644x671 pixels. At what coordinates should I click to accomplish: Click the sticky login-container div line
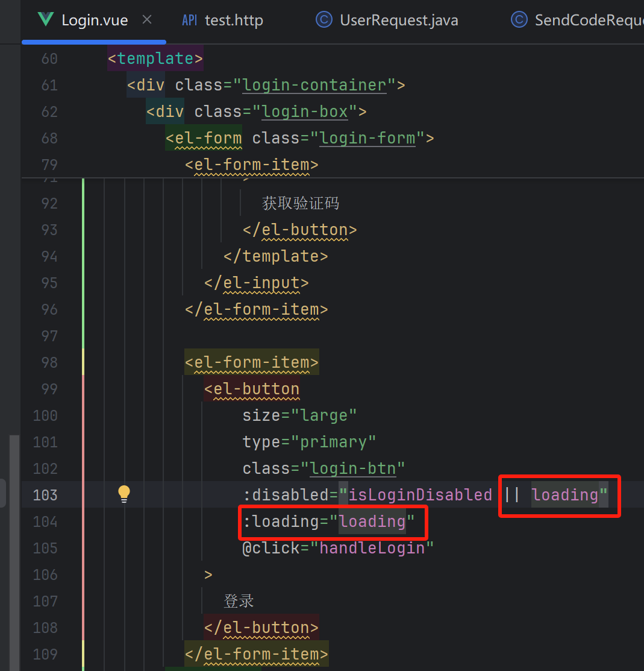pos(266,85)
